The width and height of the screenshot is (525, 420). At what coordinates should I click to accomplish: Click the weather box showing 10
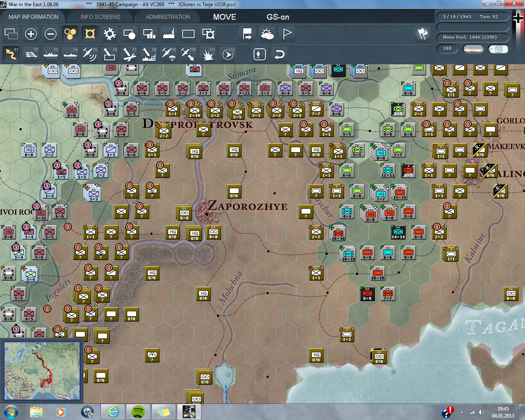point(498,49)
